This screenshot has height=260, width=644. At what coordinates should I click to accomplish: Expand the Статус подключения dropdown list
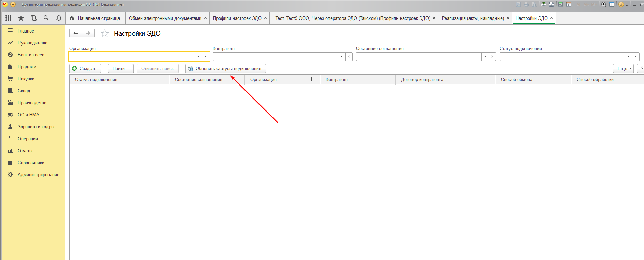click(x=628, y=56)
